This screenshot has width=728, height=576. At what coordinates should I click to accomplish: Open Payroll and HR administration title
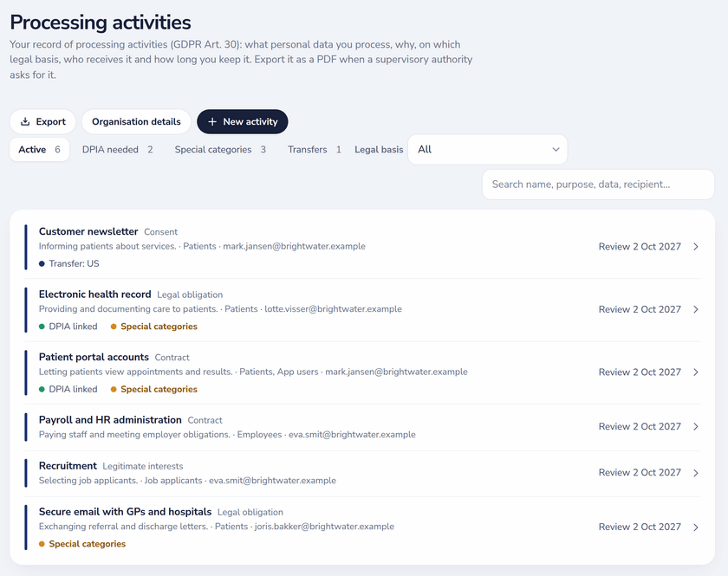(110, 419)
